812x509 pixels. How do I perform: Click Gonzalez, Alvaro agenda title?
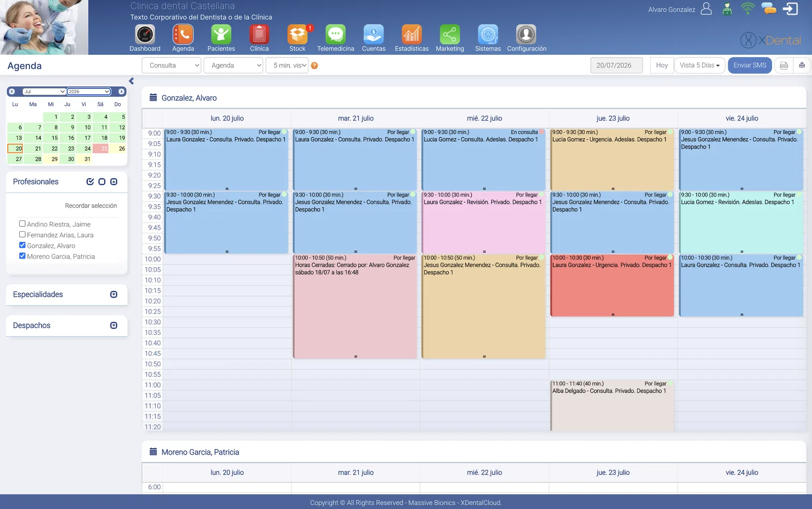pos(189,98)
